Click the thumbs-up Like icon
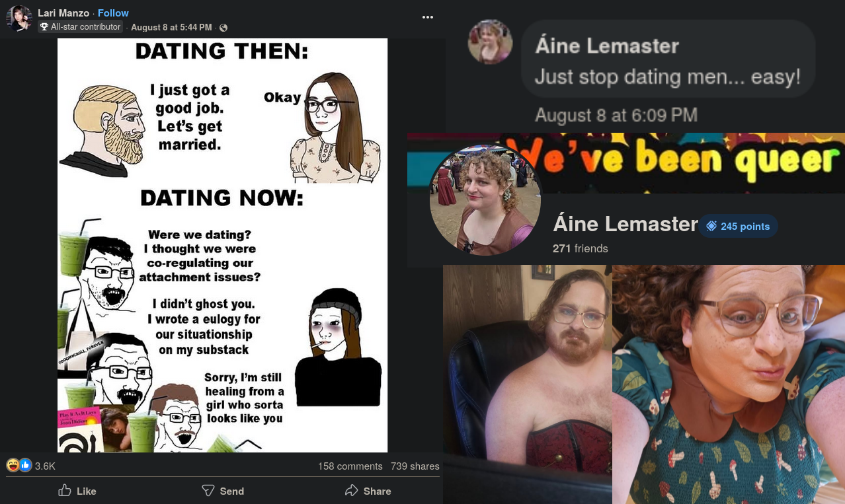Screen dimensions: 845x504 pyautogui.click(x=65, y=490)
